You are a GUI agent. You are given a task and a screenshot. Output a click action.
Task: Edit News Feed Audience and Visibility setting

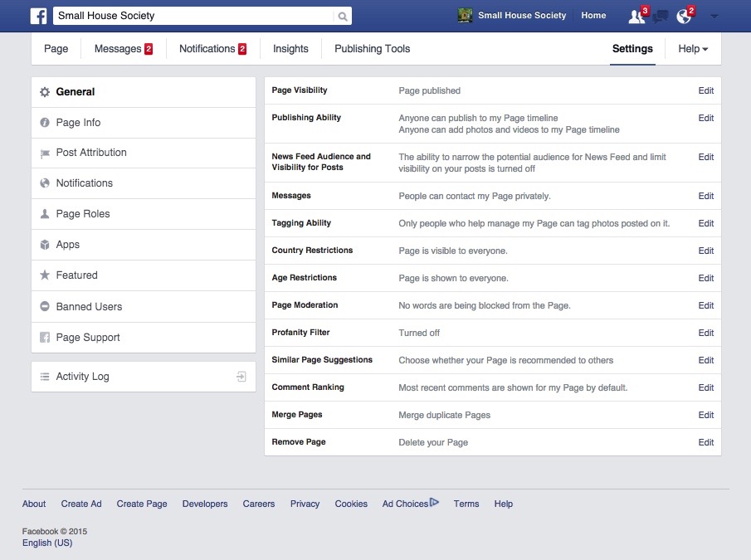[705, 157]
